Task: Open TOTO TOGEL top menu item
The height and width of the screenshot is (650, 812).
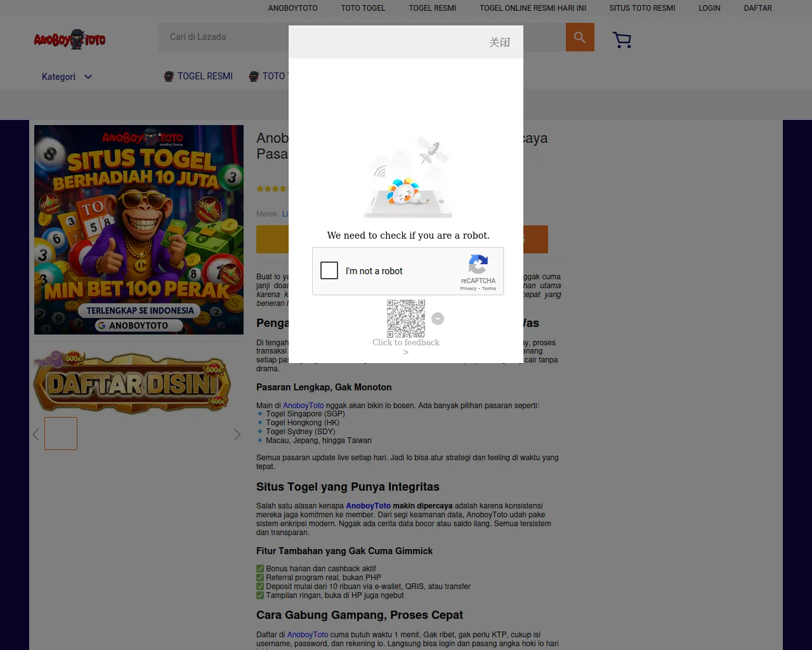Action: click(363, 8)
